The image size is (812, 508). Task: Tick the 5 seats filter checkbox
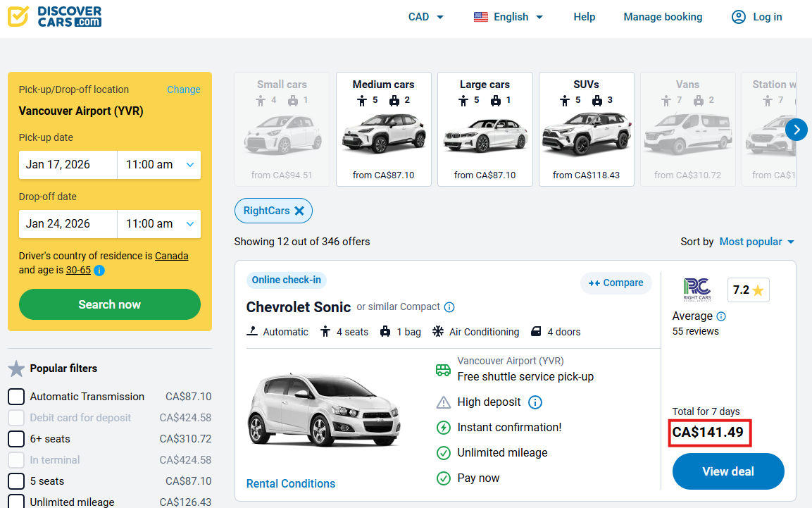[16, 481]
